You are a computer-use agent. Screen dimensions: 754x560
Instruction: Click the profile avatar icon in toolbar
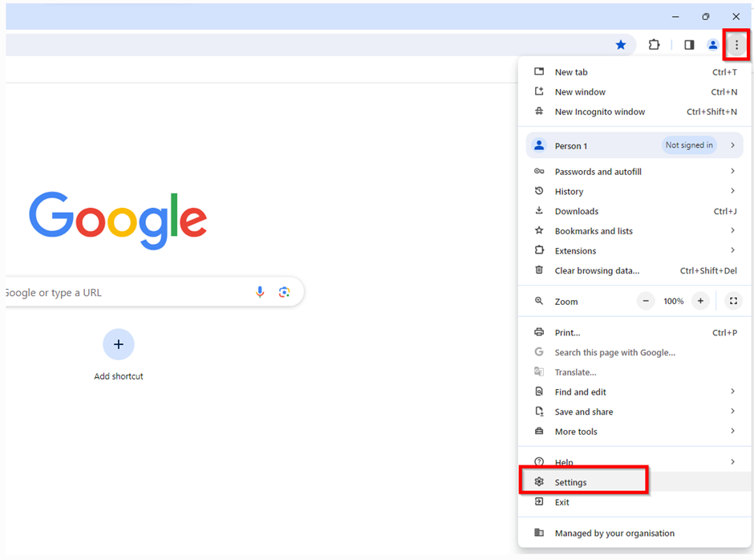(x=712, y=45)
